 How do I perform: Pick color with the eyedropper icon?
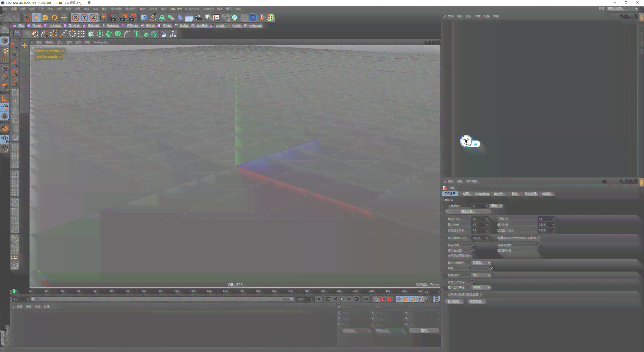click(x=492, y=268)
